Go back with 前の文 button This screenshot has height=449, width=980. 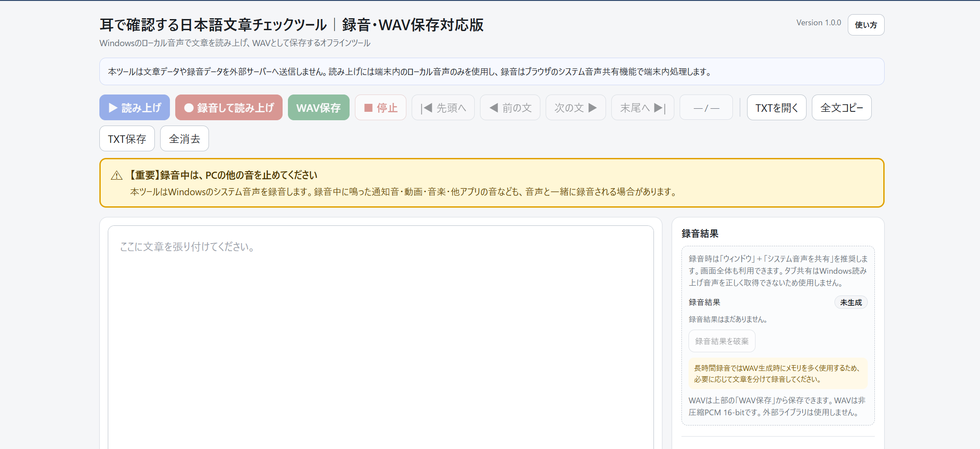coord(510,107)
